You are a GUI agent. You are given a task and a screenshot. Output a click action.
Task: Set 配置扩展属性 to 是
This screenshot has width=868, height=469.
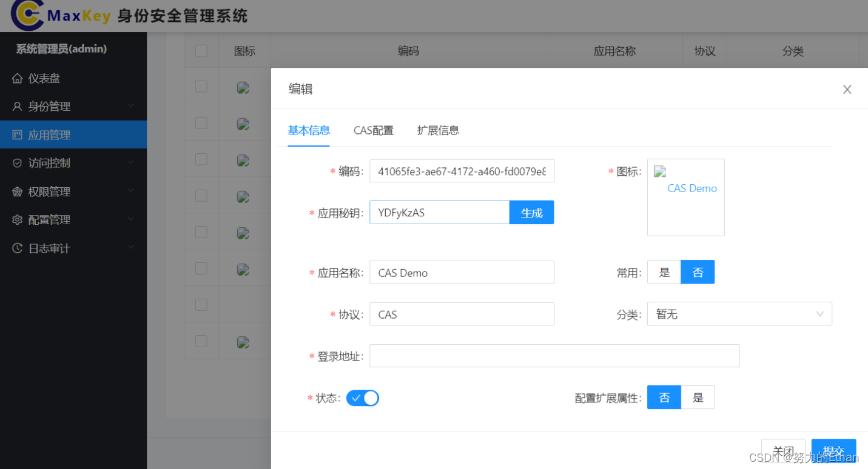(698, 397)
